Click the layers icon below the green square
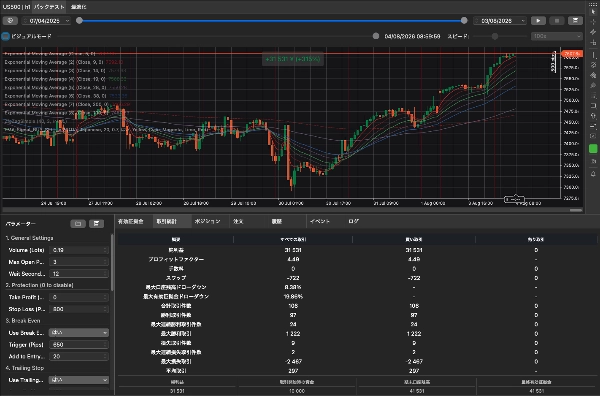Image resolution: width=600 pixels, height=396 pixels. (593, 161)
